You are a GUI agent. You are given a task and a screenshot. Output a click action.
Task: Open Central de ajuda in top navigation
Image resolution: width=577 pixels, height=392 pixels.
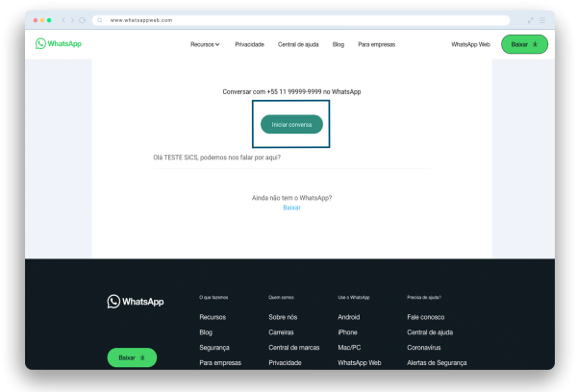[x=298, y=44]
